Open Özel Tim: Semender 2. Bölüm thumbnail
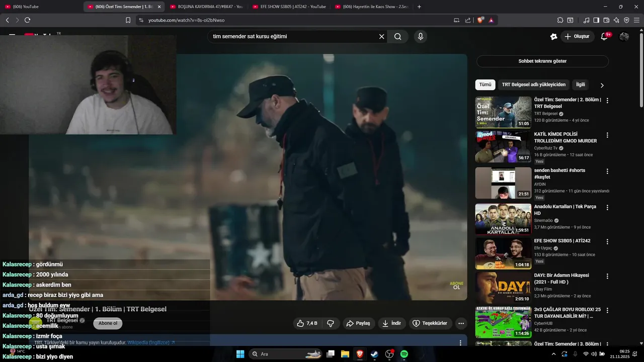644x362 pixels. pyautogui.click(x=503, y=112)
